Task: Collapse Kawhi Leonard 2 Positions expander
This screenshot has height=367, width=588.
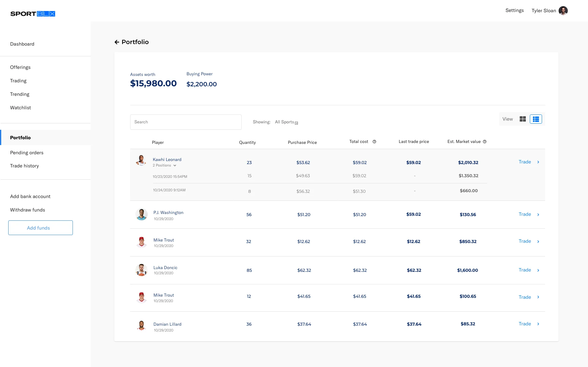Action: [164, 165]
